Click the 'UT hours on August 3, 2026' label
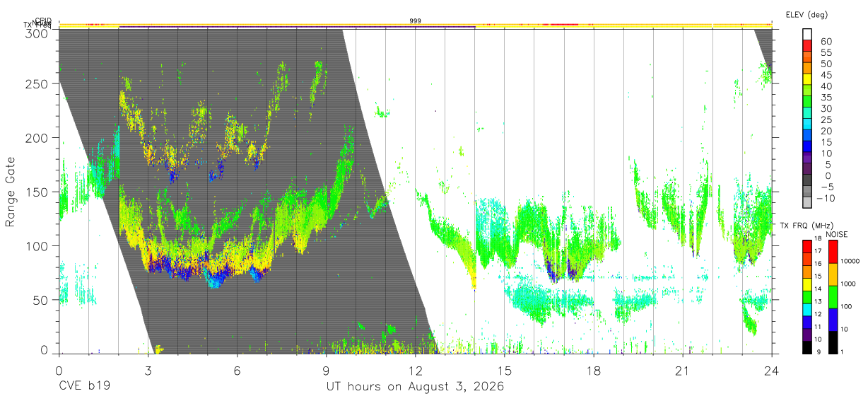 tap(415, 387)
